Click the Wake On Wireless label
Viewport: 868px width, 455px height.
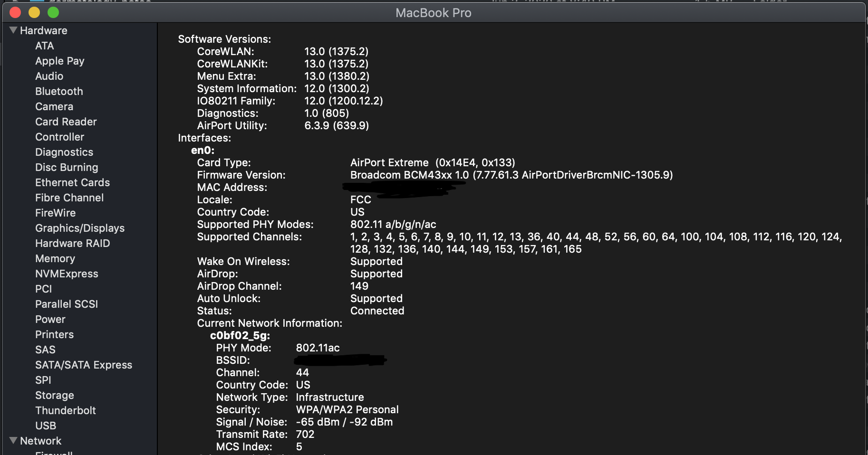click(243, 261)
